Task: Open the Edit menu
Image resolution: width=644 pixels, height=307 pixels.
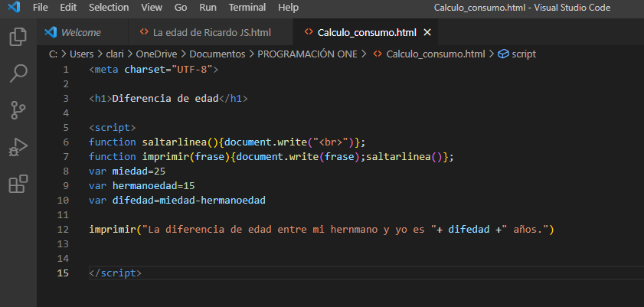Action: coord(68,8)
